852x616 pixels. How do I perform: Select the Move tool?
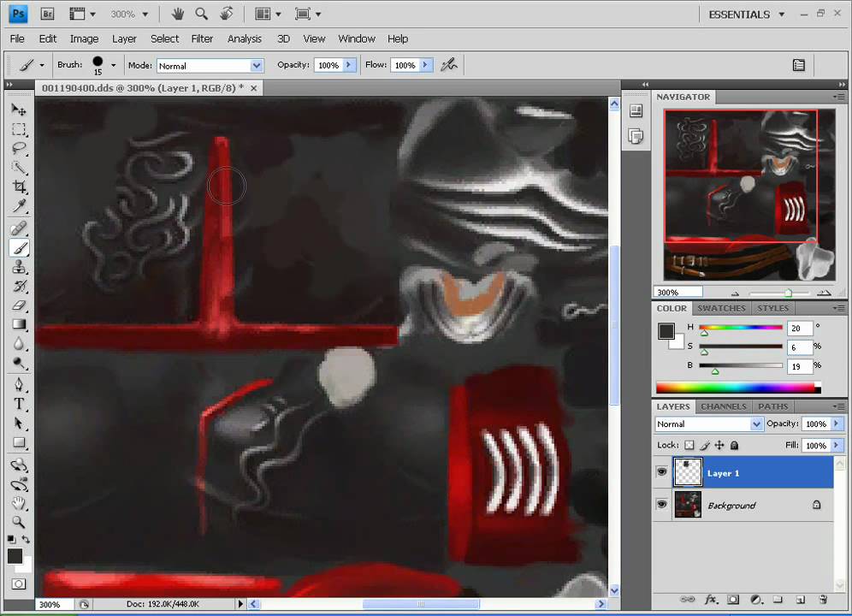click(19, 110)
